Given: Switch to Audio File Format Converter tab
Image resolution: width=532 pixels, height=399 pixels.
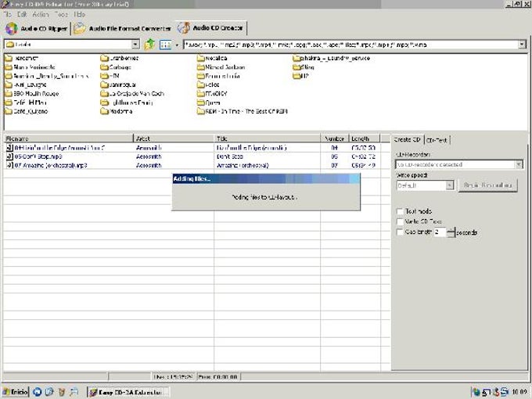Looking at the screenshot, I should point(123,28).
